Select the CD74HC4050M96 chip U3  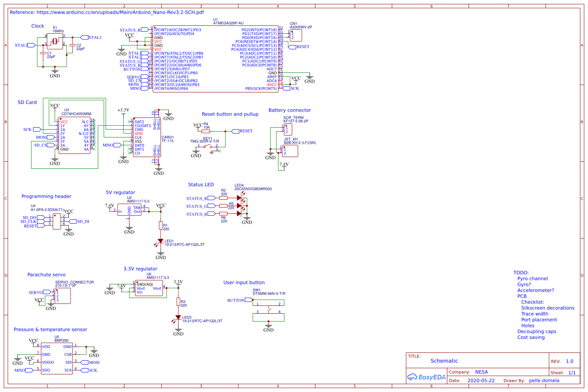click(x=74, y=135)
